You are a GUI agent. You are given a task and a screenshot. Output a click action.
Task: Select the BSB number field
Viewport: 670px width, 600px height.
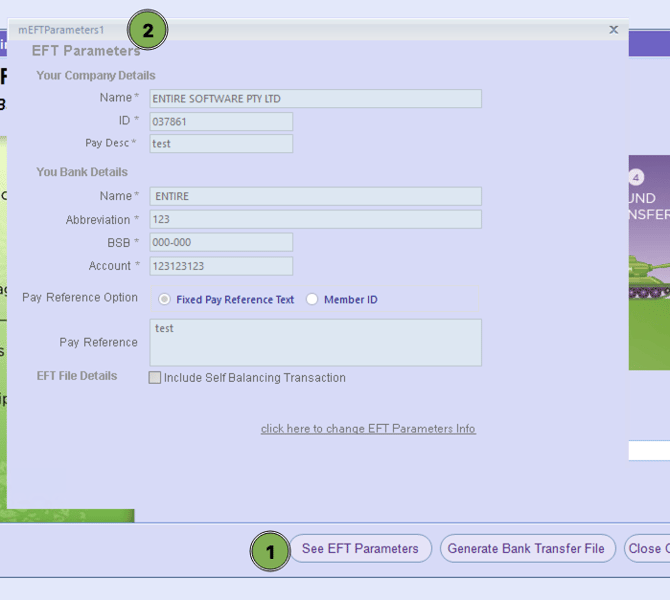[221, 243]
